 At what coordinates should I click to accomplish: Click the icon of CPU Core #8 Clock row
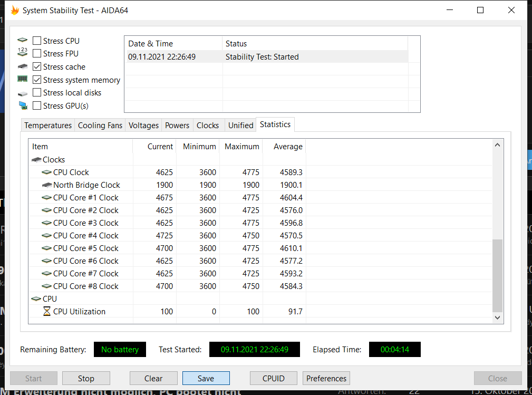[x=46, y=286]
